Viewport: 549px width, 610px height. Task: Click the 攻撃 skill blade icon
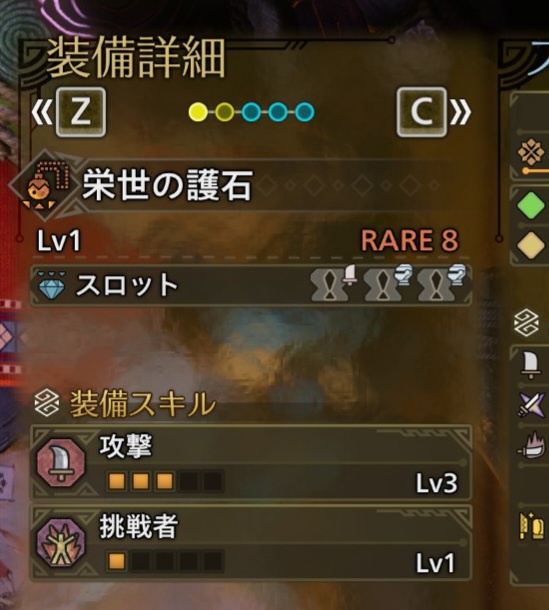point(61,462)
